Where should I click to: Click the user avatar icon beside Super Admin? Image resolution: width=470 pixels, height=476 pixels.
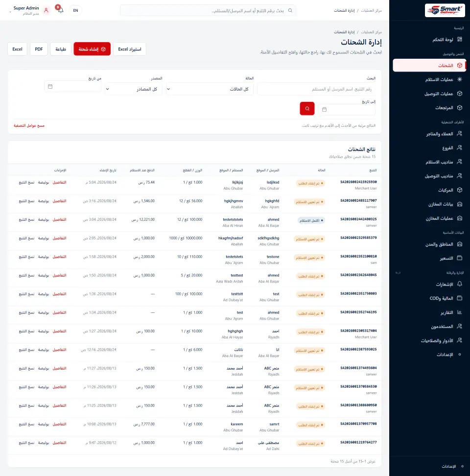pyautogui.click(x=46, y=10)
